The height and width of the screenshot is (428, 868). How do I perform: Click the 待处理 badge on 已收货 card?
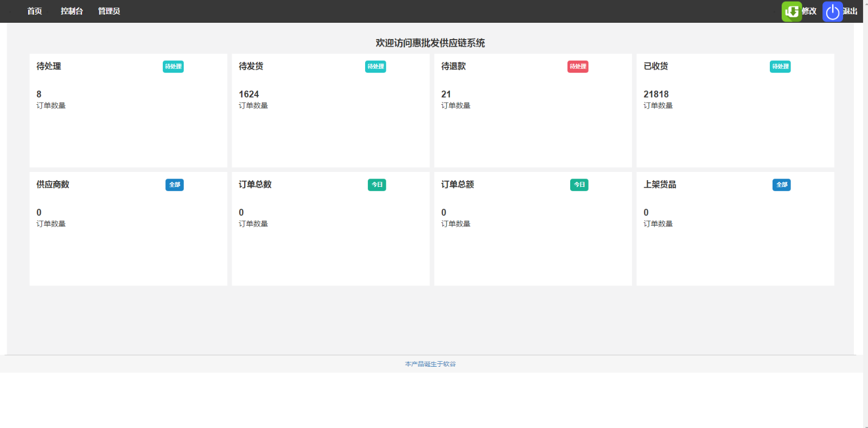[780, 67]
